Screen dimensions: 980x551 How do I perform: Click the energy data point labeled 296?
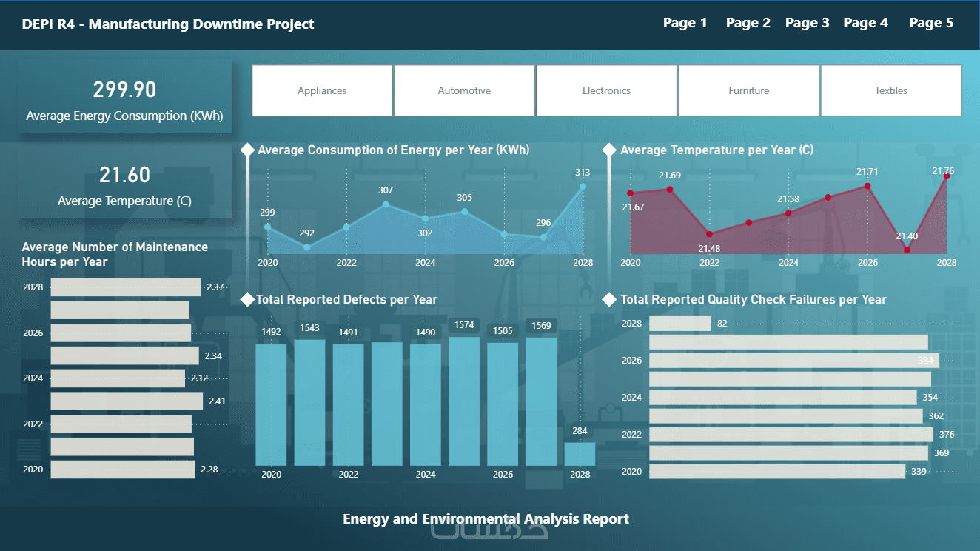click(x=543, y=237)
